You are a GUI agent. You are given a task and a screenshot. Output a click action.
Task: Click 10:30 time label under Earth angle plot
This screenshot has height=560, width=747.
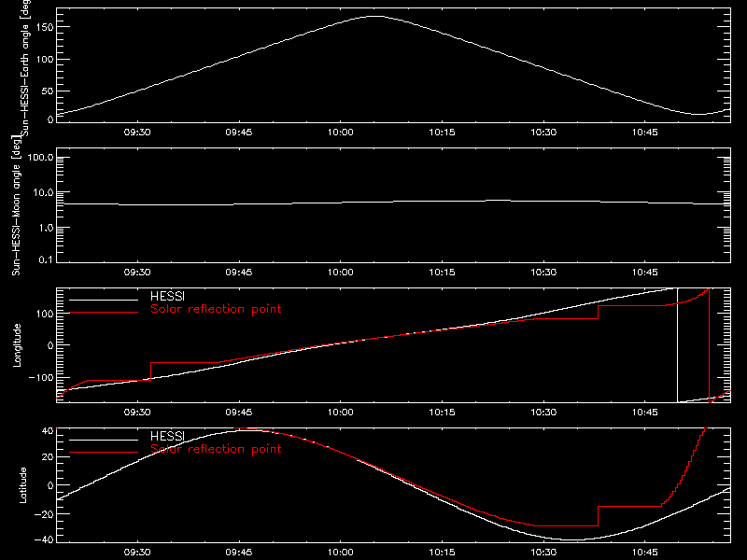[543, 132]
